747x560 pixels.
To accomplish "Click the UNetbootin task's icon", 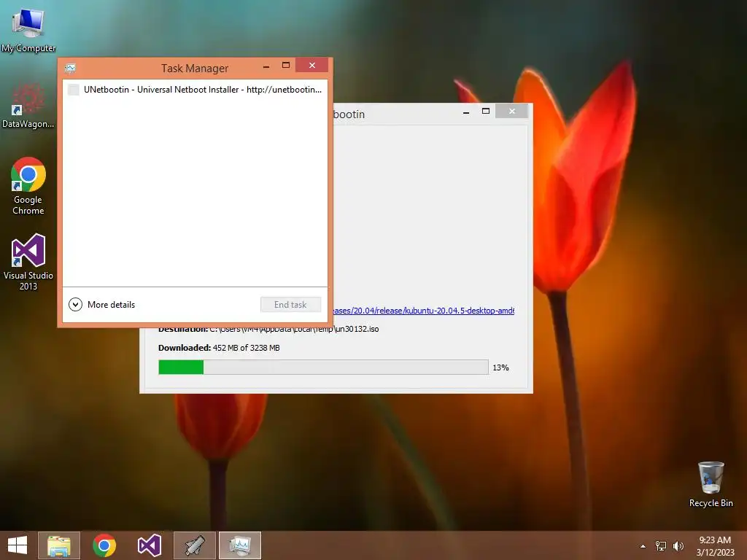I will (x=74, y=90).
